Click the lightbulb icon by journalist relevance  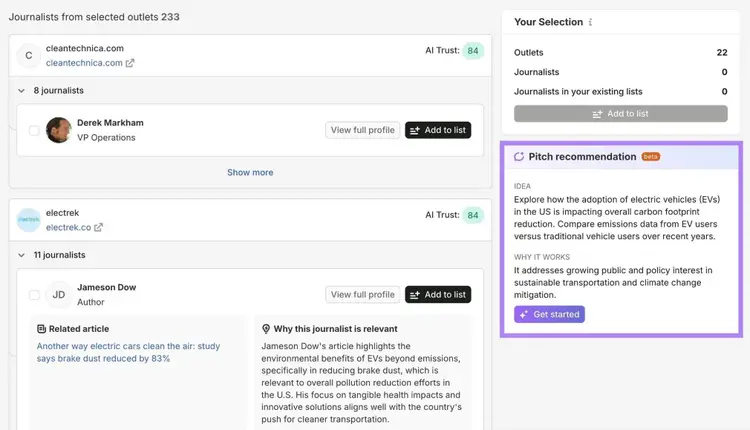pyautogui.click(x=266, y=329)
